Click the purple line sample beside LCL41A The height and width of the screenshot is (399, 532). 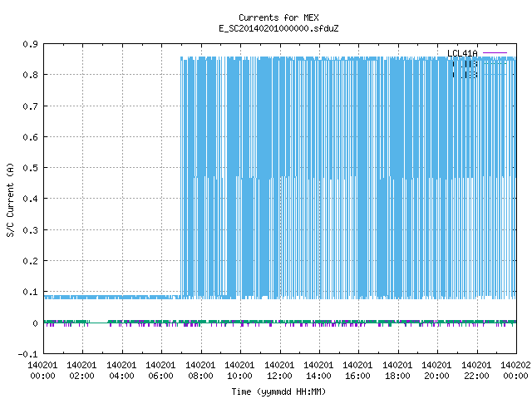point(495,53)
